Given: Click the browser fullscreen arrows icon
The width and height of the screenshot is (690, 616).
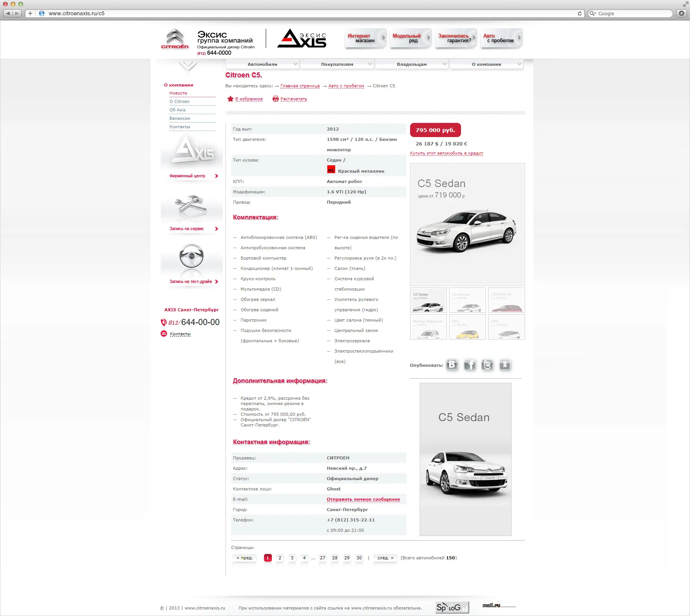Looking at the screenshot, I should pyautogui.click(x=685, y=4).
